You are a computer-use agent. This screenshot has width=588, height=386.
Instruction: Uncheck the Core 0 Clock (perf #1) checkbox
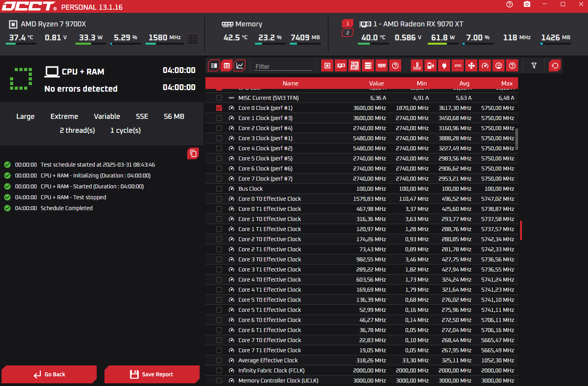(219, 108)
